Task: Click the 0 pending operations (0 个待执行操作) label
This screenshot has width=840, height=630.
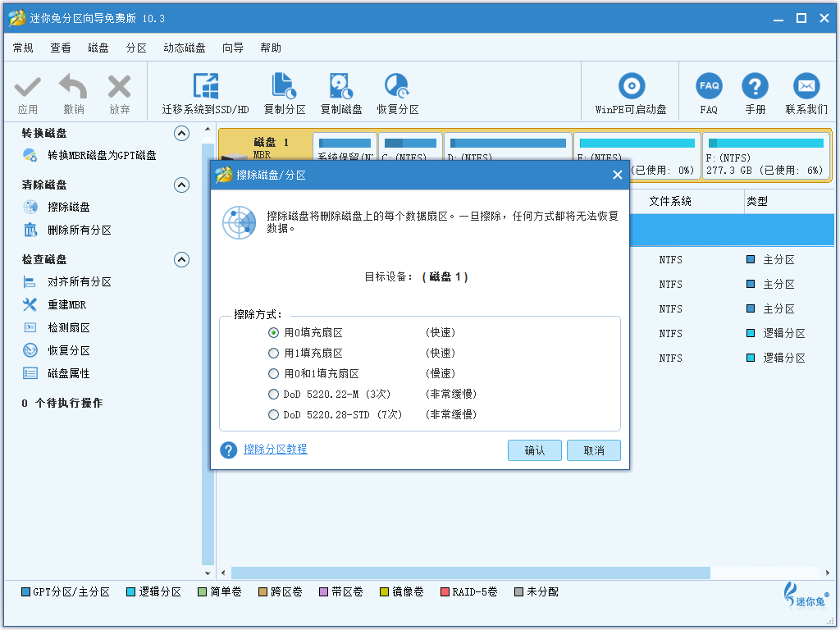Action: coord(62,404)
